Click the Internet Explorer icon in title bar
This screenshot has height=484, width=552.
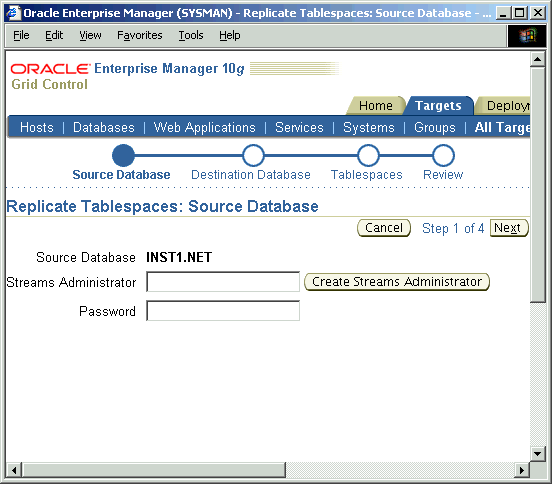coord(13,13)
